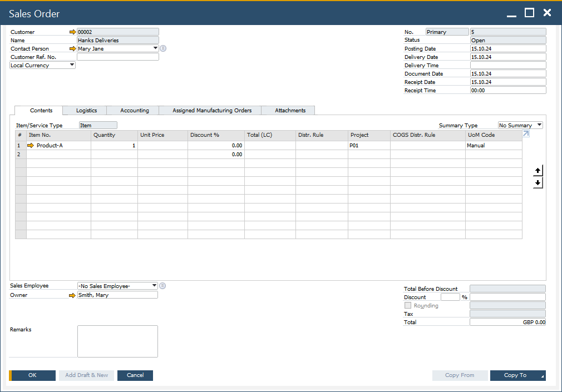Screen dimensions: 562x392
Task: Open the Sales Employee dropdown
Action: (x=155, y=285)
